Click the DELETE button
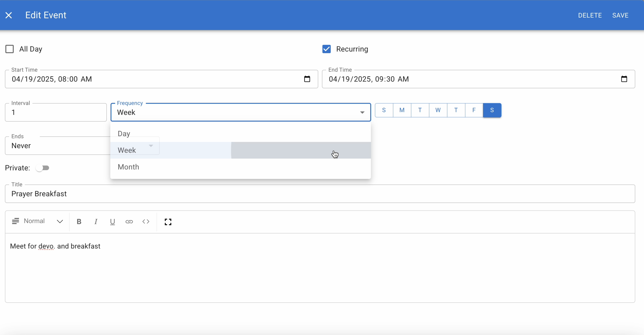Viewport: 644px width, 335px height. pos(590,15)
